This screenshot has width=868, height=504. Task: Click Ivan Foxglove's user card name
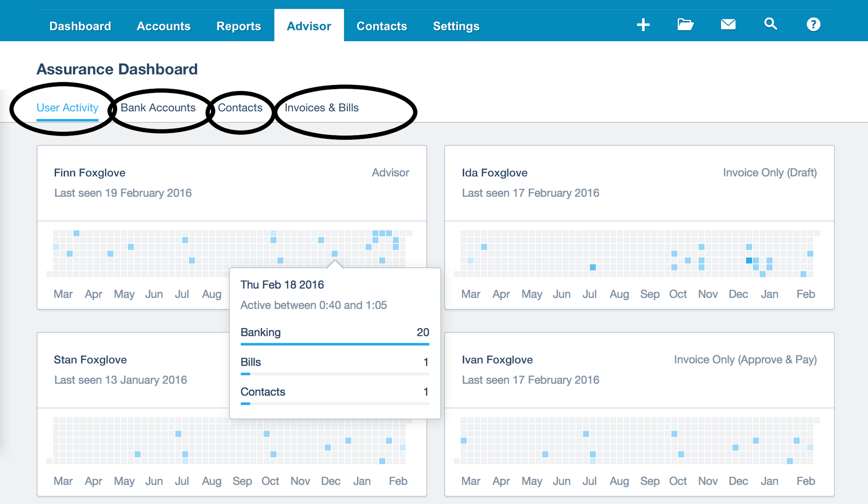[x=497, y=360]
